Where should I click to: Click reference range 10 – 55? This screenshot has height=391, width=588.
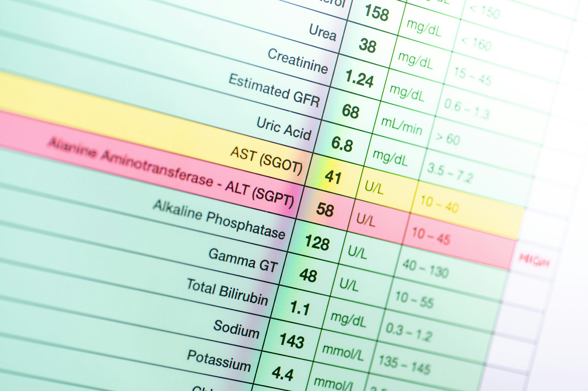[414, 300]
